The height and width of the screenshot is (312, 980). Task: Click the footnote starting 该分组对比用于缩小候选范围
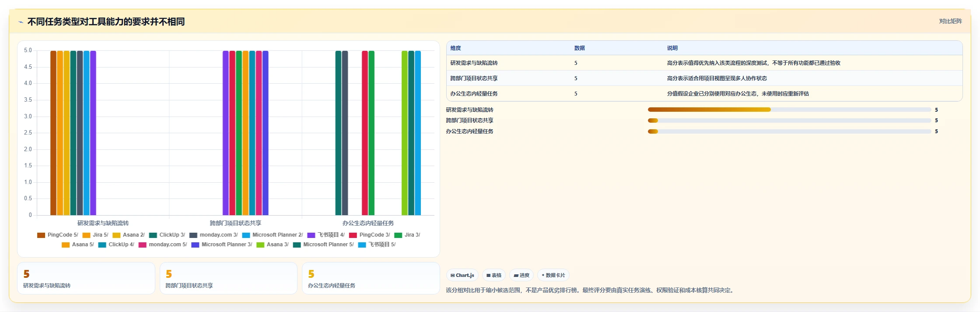coord(591,290)
